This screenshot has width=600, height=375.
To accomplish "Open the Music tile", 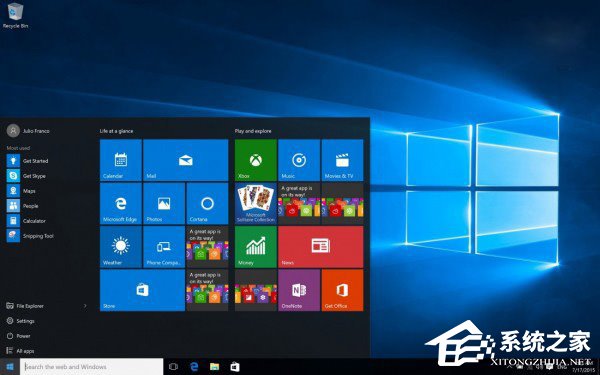I will [x=299, y=160].
